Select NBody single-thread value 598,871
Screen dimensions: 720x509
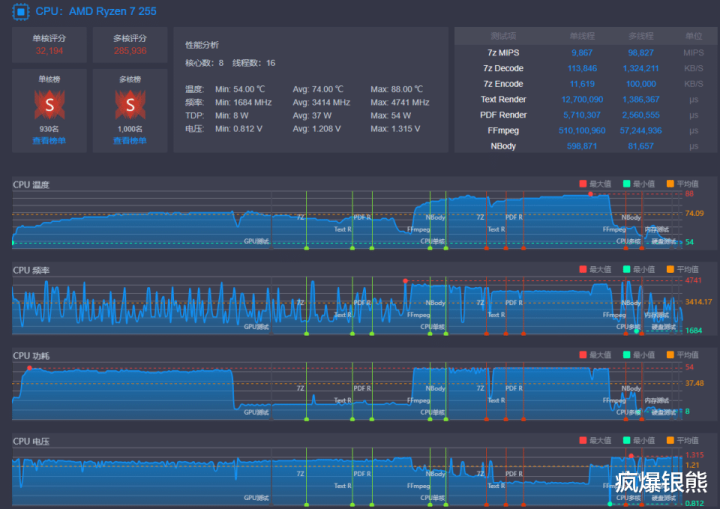pos(582,147)
